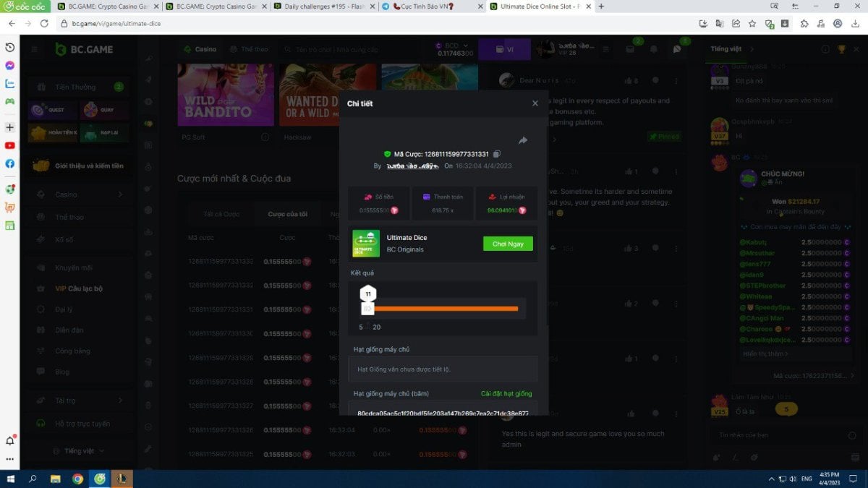
Task: Open the browser sidebar history icon
Action: (9, 47)
